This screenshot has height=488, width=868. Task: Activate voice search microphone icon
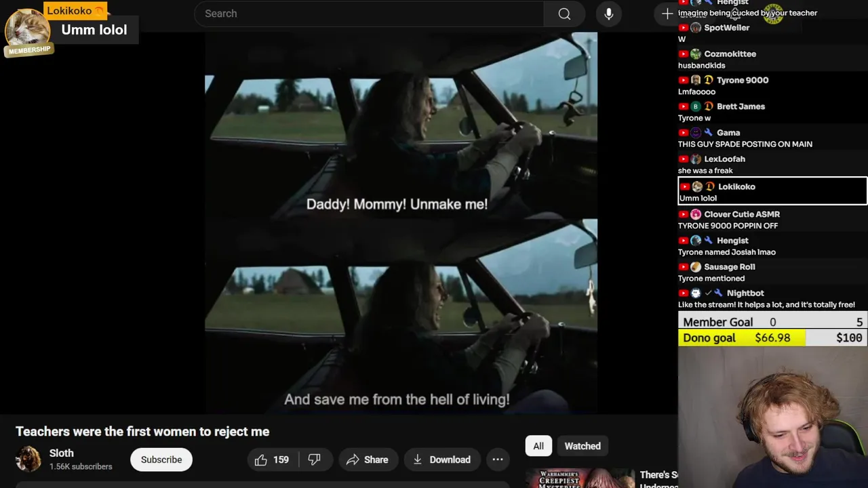pos(609,14)
